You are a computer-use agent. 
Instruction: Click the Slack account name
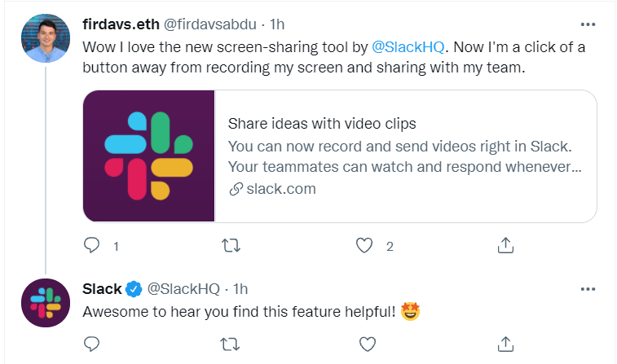(102, 289)
